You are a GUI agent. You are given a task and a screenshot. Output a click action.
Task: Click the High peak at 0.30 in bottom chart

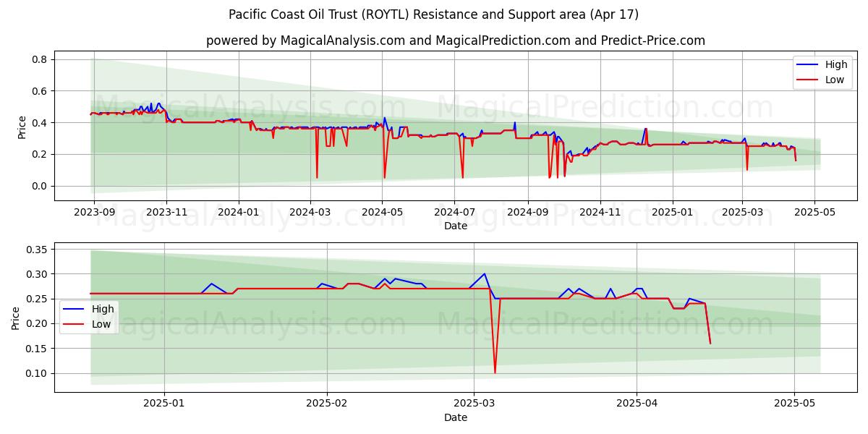tap(485, 274)
